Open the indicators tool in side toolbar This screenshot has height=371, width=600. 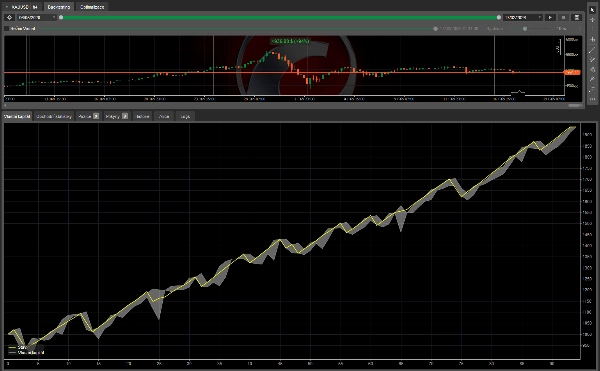[x=592, y=39]
